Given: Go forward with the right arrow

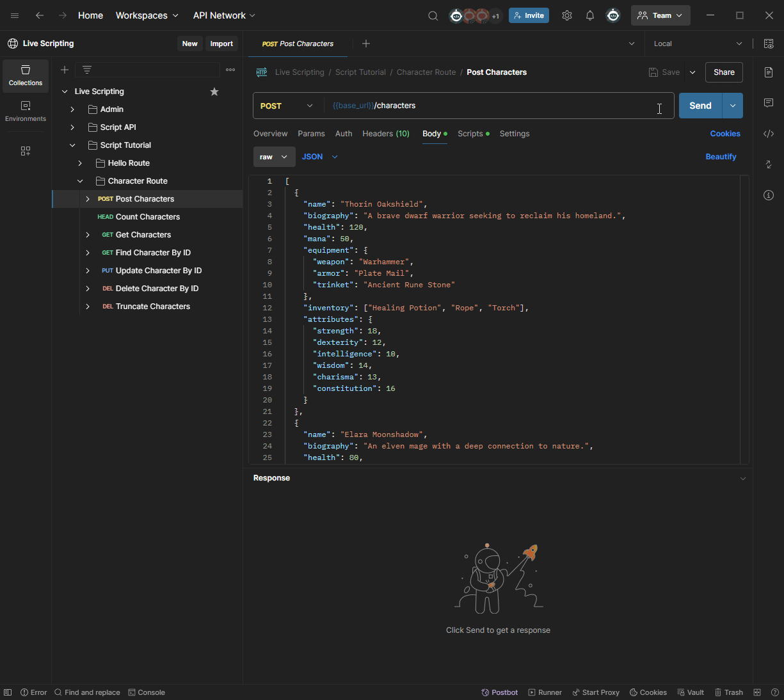Looking at the screenshot, I should (x=63, y=15).
